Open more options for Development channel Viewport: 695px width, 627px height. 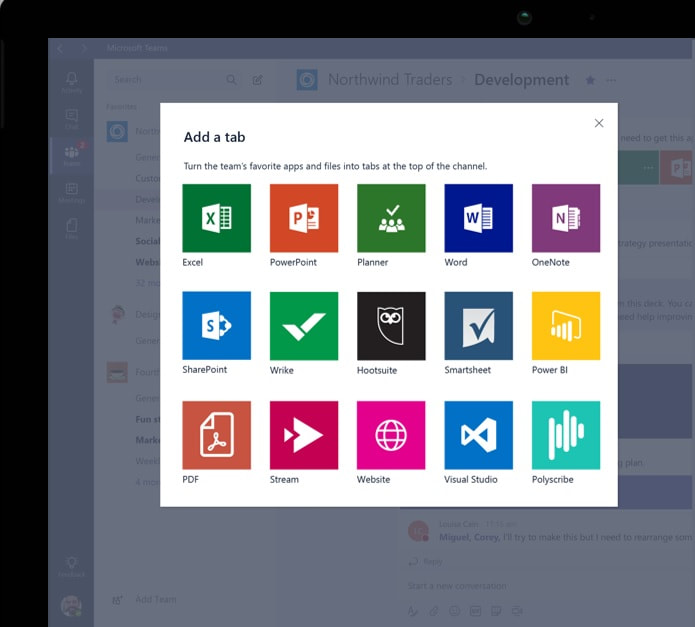611,80
